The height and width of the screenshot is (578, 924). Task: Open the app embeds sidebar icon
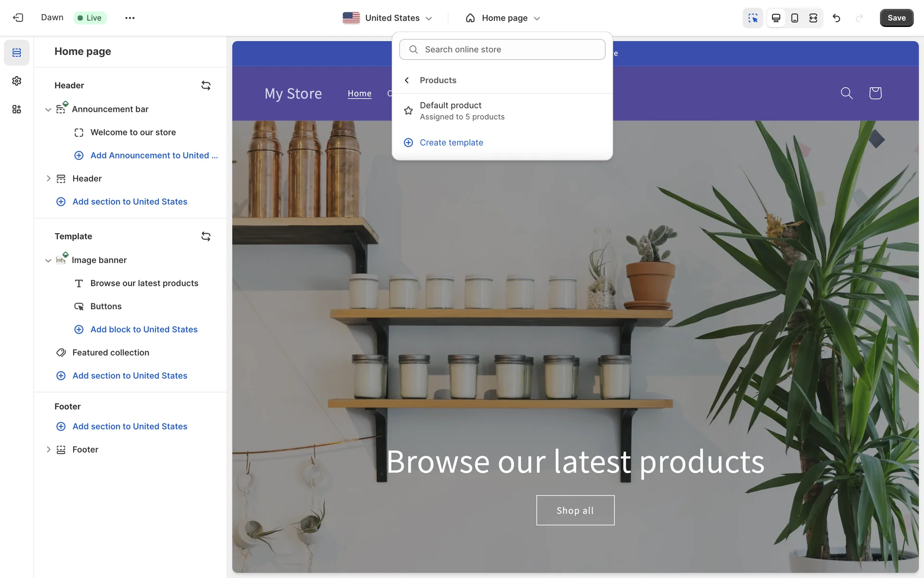(x=17, y=109)
